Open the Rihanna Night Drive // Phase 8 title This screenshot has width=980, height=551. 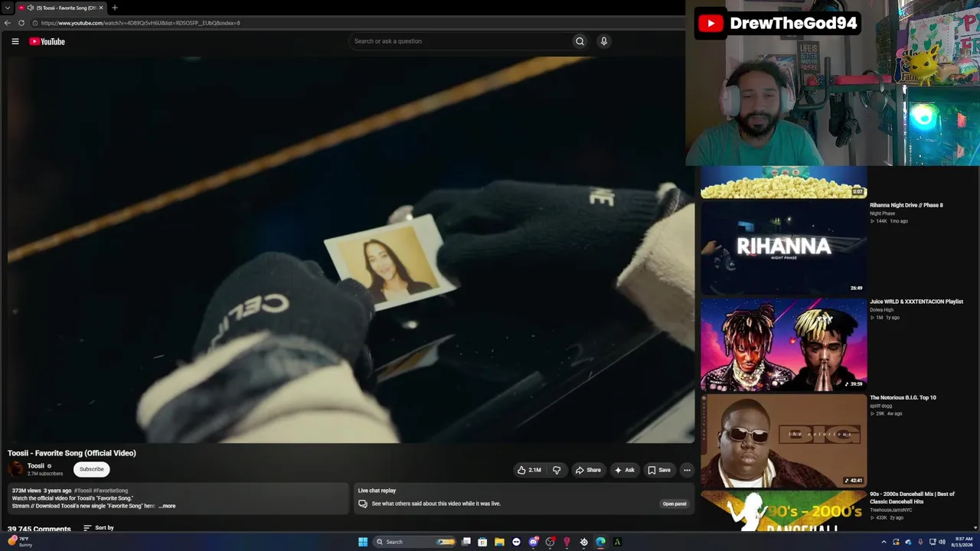[x=906, y=205]
